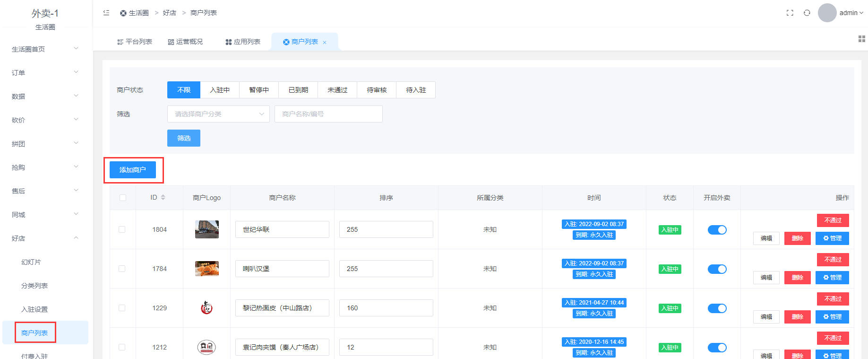Click the 世纪华联 merchant logo thumbnail
The height and width of the screenshot is (359, 868).
(x=206, y=229)
